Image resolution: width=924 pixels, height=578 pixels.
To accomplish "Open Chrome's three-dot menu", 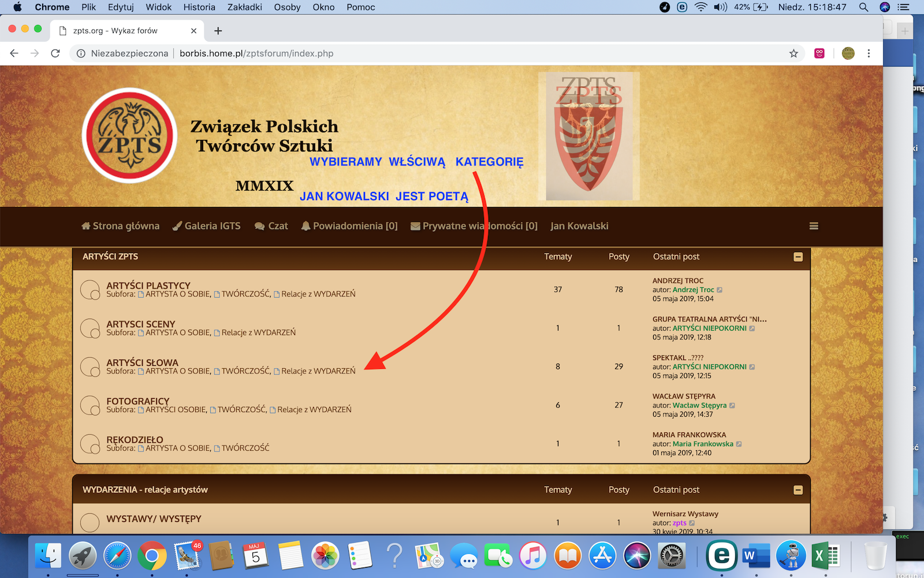I will pyautogui.click(x=869, y=53).
